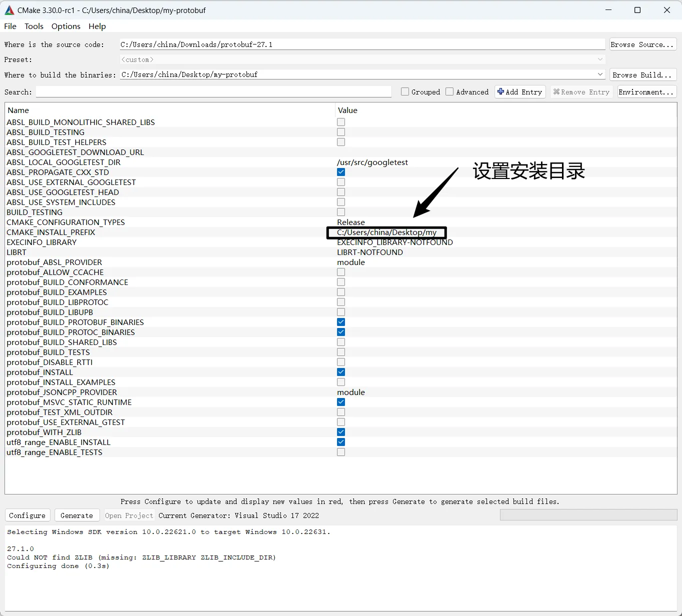
Task: Click the protobuf_JSONCPP_PROVIDER value module
Action: click(351, 392)
